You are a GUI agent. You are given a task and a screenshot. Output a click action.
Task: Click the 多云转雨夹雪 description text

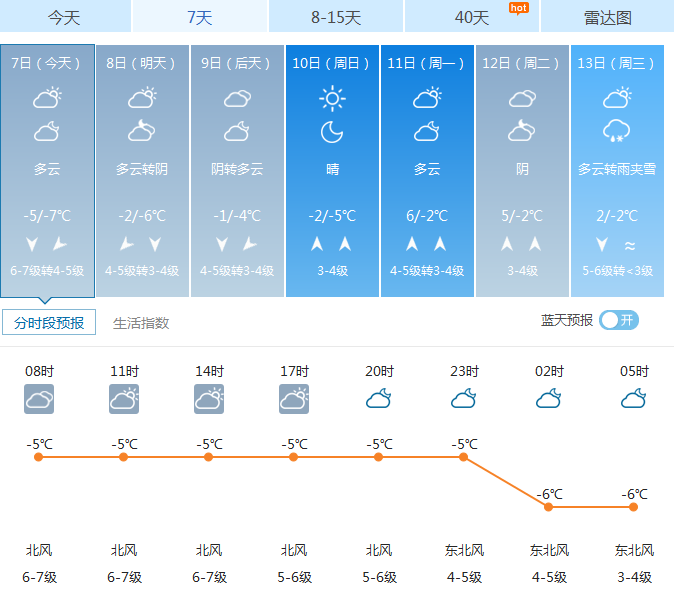617,169
